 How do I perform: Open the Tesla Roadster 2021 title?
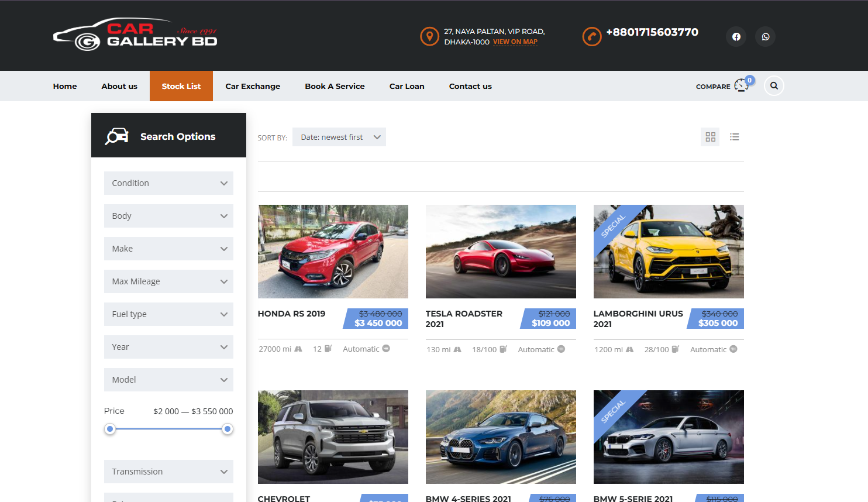(464, 319)
